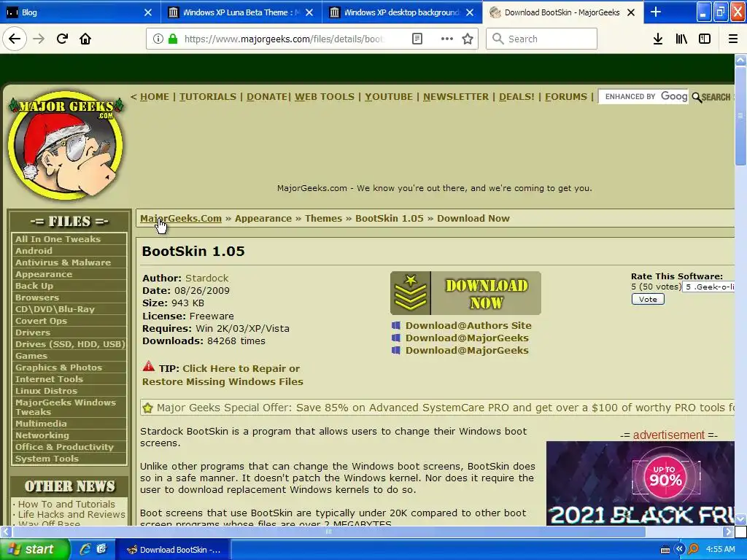The width and height of the screenshot is (747, 560).
Task: Click the scroll down arrow on vertical scrollbar
Action: (x=740, y=518)
